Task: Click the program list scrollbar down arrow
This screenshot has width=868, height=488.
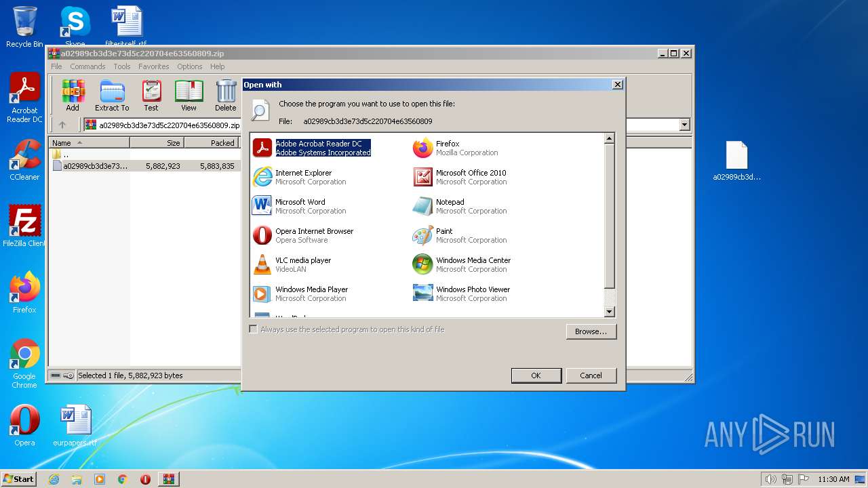Action: point(609,312)
